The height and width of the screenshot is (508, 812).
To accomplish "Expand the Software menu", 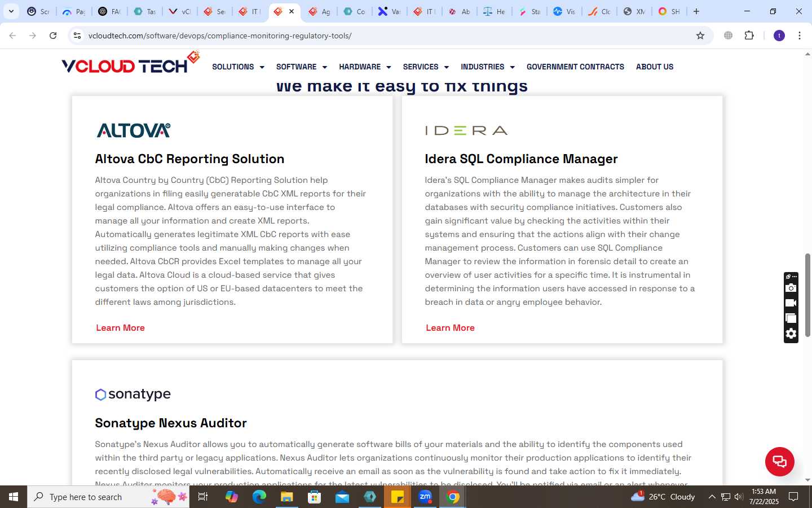I will [301, 67].
